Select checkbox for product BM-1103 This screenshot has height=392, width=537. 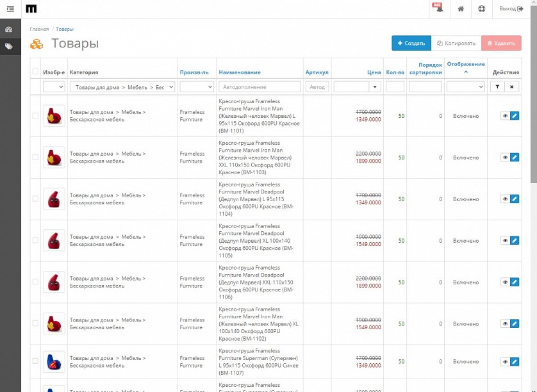click(x=35, y=157)
